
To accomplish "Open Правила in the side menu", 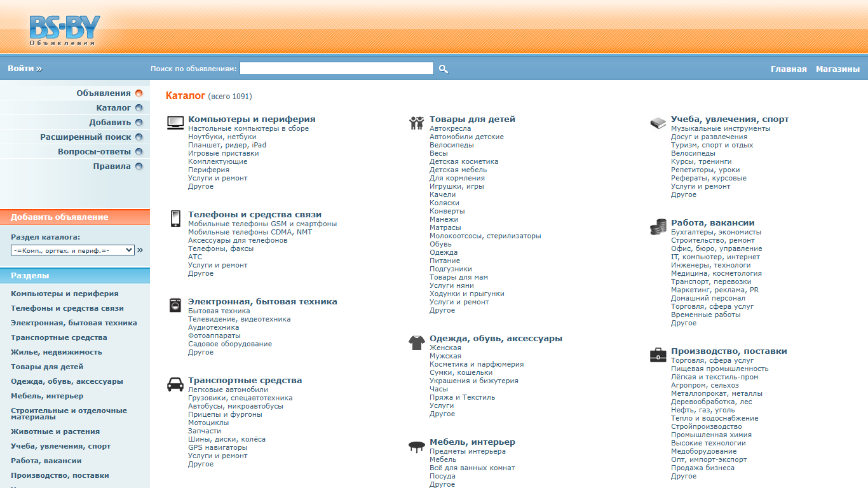I will pos(112,166).
